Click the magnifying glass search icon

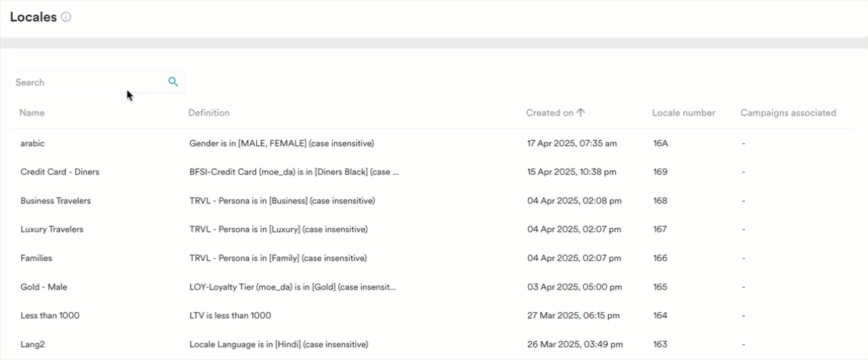click(x=173, y=82)
